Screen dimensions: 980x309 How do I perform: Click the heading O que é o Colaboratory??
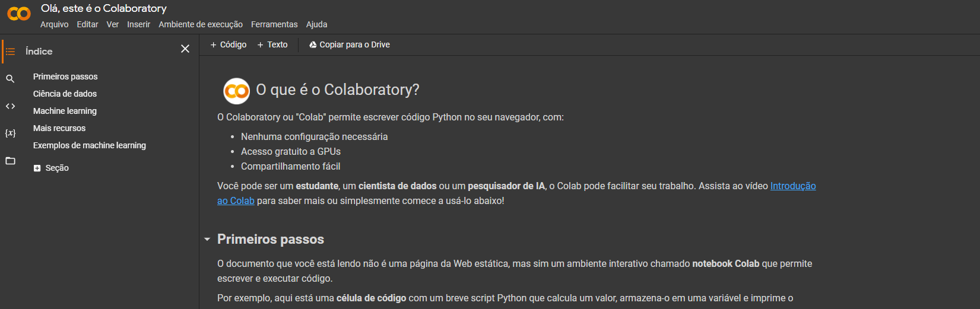pos(337,90)
